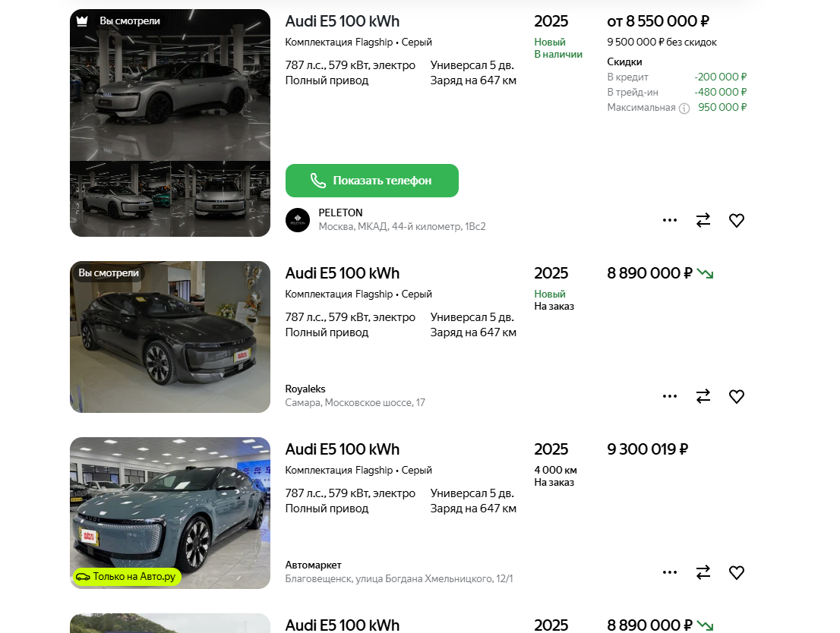The width and height of the screenshot is (840, 633).
Task: Open the PELETON dealer name link
Action: [340, 213]
